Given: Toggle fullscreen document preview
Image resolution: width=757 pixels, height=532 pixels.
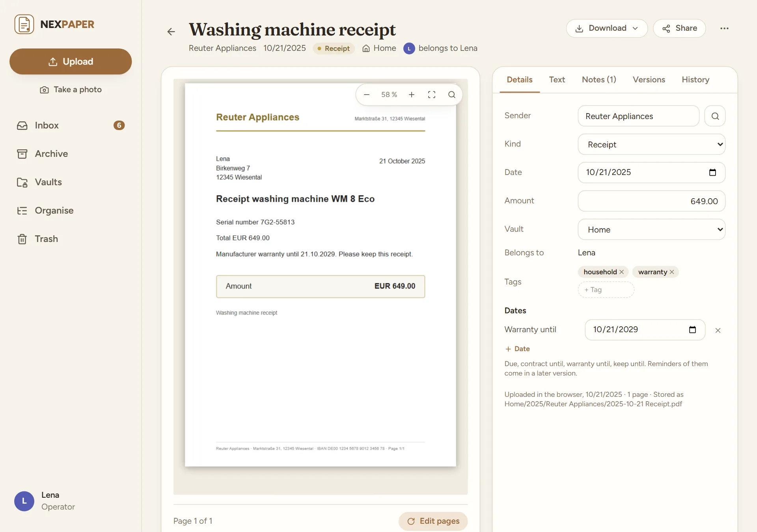Looking at the screenshot, I should click(432, 95).
